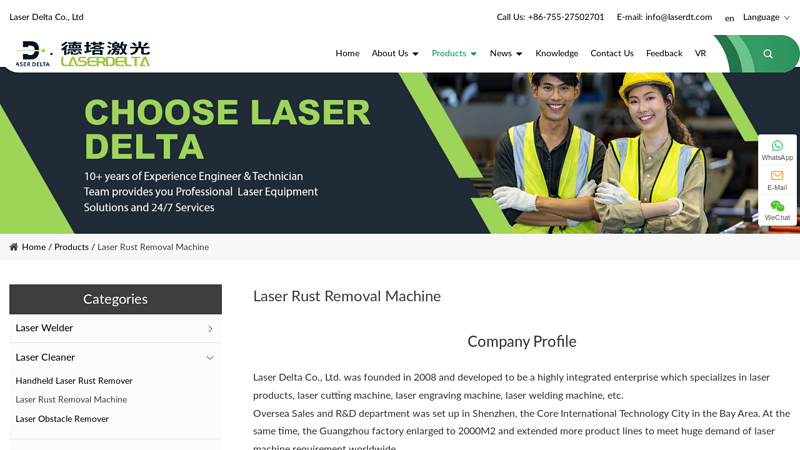This screenshot has width=800, height=450.
Task: Click the Choose Laser Delta banner image
Action: [x=400, y=153]
